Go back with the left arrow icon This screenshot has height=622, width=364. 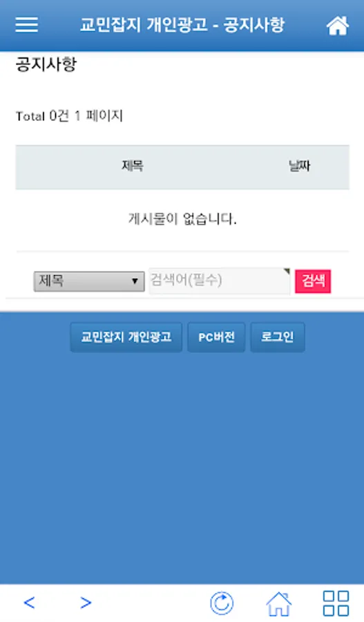[x=29, y=603]
